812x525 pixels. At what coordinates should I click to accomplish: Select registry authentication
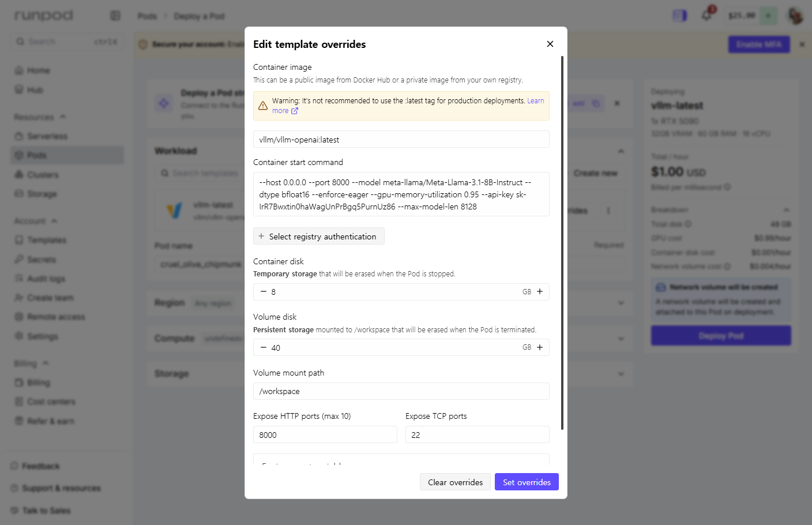click(x=318, y=237)
